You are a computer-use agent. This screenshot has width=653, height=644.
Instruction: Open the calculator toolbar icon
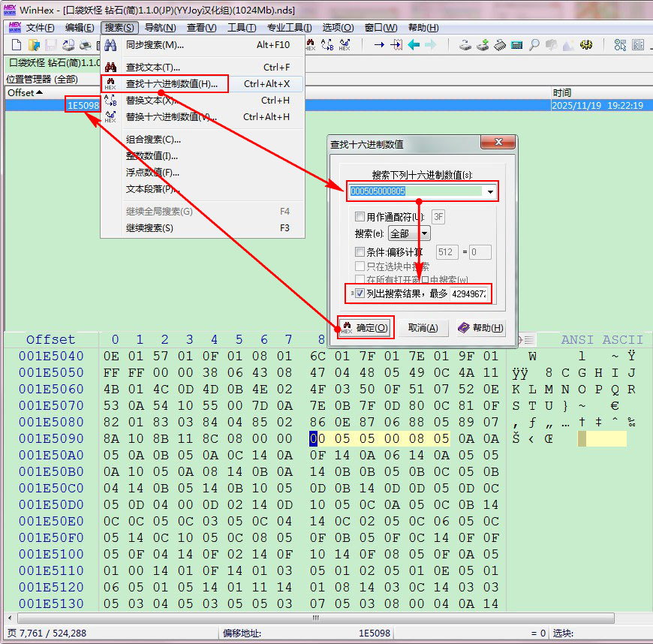(517, 45)
